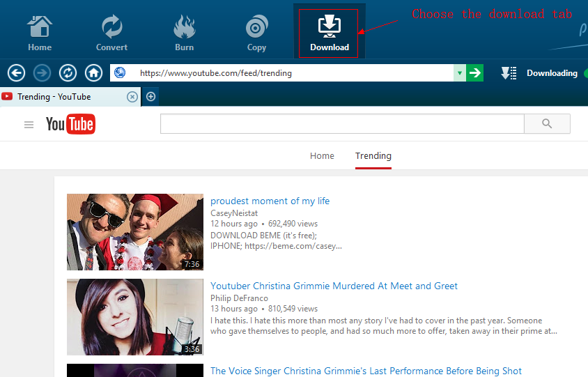Click the '692,490 views' text

click(293, 224)
